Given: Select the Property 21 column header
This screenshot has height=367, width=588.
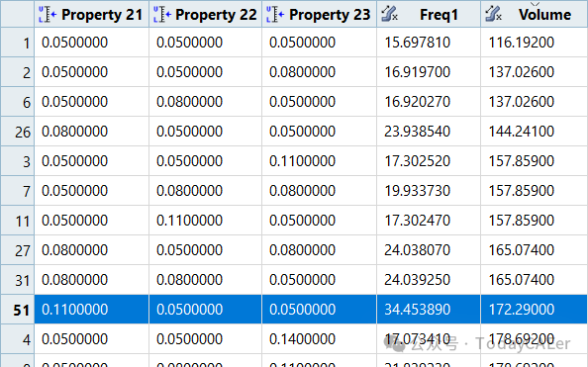Looking at the screenshot, I should tap(91, 14).
